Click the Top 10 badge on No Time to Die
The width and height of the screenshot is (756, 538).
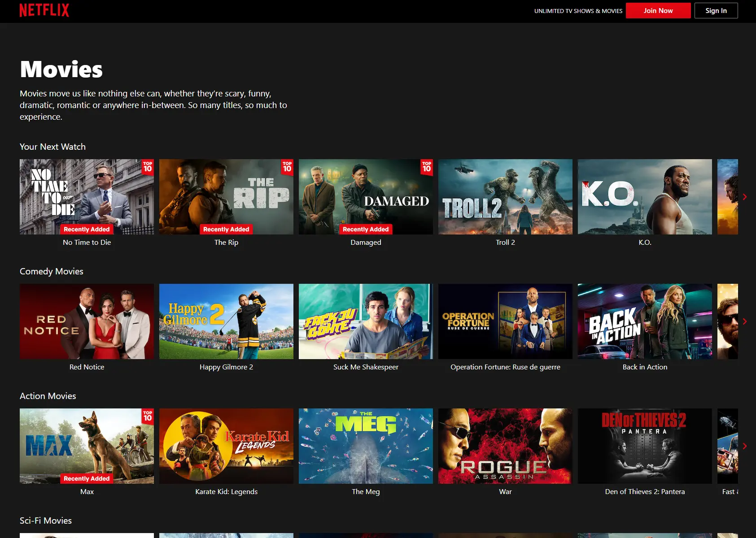[x=148, y=167]
